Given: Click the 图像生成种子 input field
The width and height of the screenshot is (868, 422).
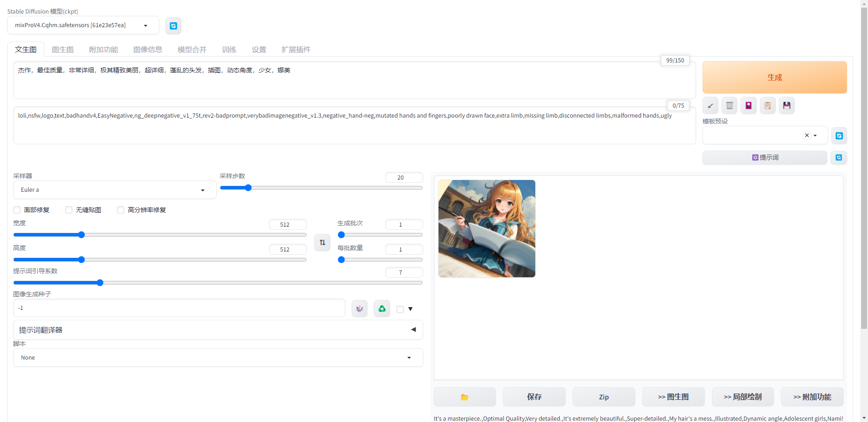Looking at the screenshot, I should [179, 308].
